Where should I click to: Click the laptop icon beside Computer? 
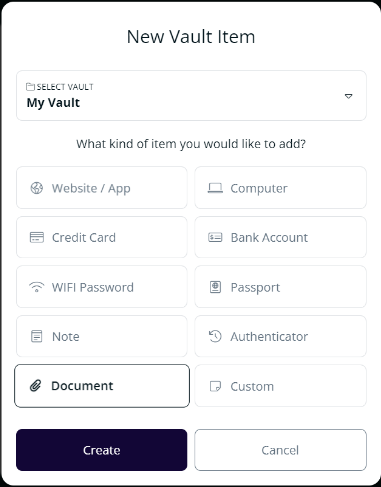[215, 188]
